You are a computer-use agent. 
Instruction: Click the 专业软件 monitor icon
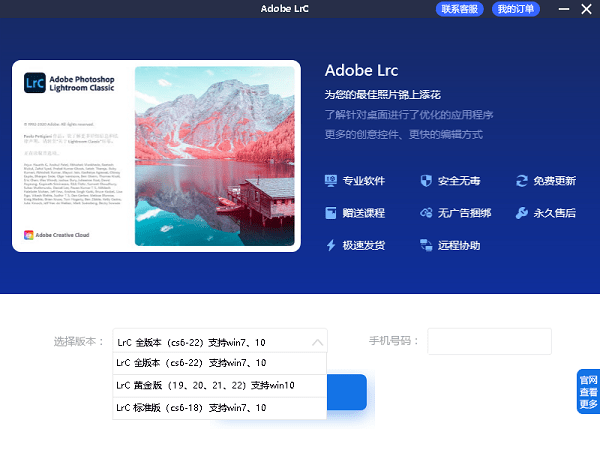coord(331,181)
